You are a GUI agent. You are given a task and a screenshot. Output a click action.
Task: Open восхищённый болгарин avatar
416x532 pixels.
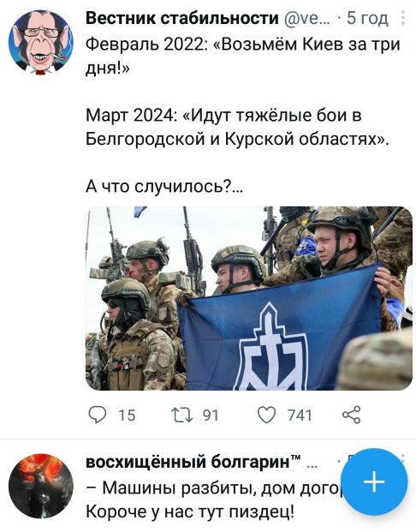point(41,487)
